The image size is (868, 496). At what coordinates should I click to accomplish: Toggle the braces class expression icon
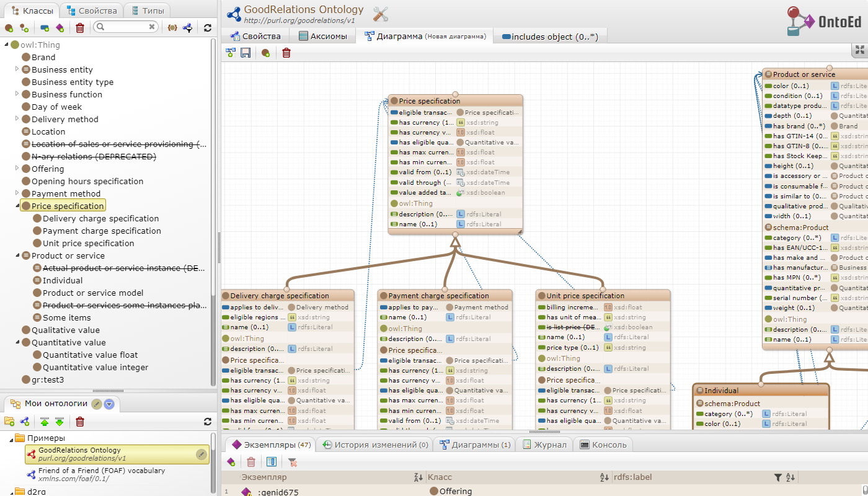(172, 28)
